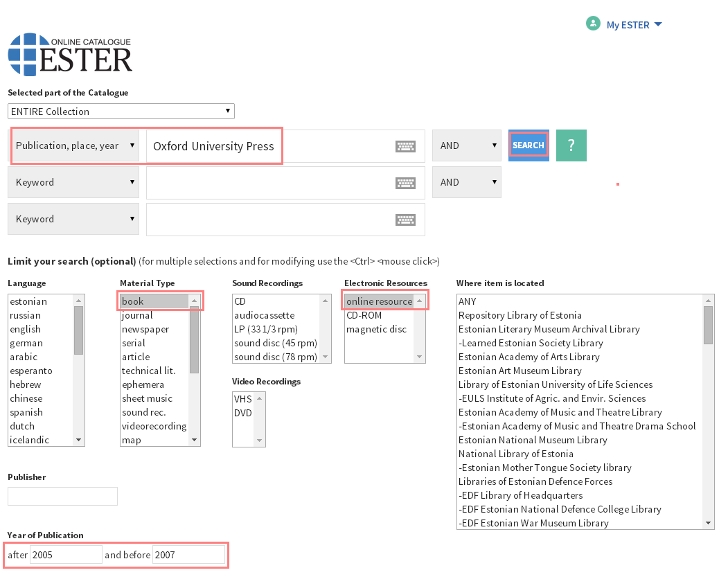This screenshot has height=577, width=728.
Task: Click the My ESTER user avatar icon
Action: 593,24
